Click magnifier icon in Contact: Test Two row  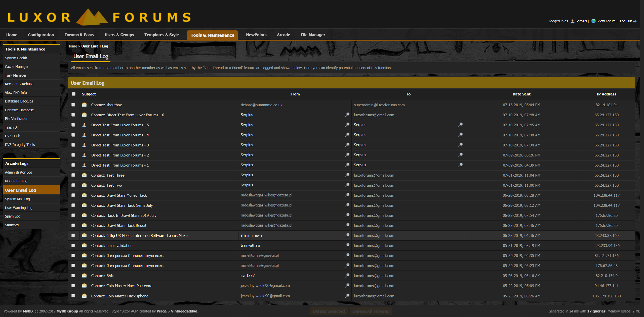tap(347, 185)
